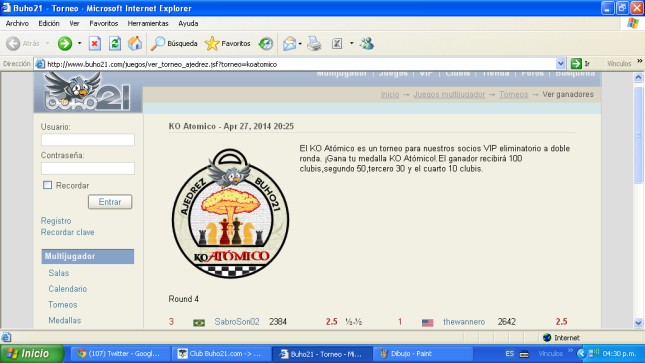Check the Recordar checkbox

click(47, 185)
